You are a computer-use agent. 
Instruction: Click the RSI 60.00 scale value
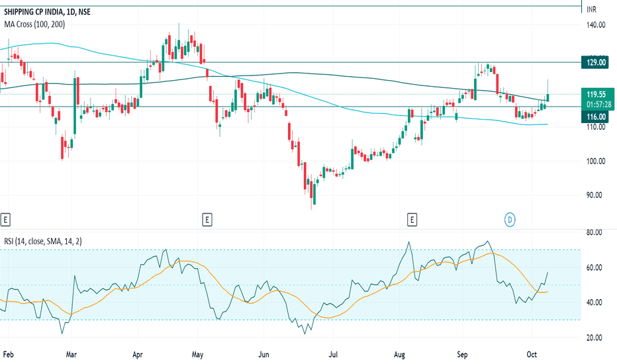594,267
